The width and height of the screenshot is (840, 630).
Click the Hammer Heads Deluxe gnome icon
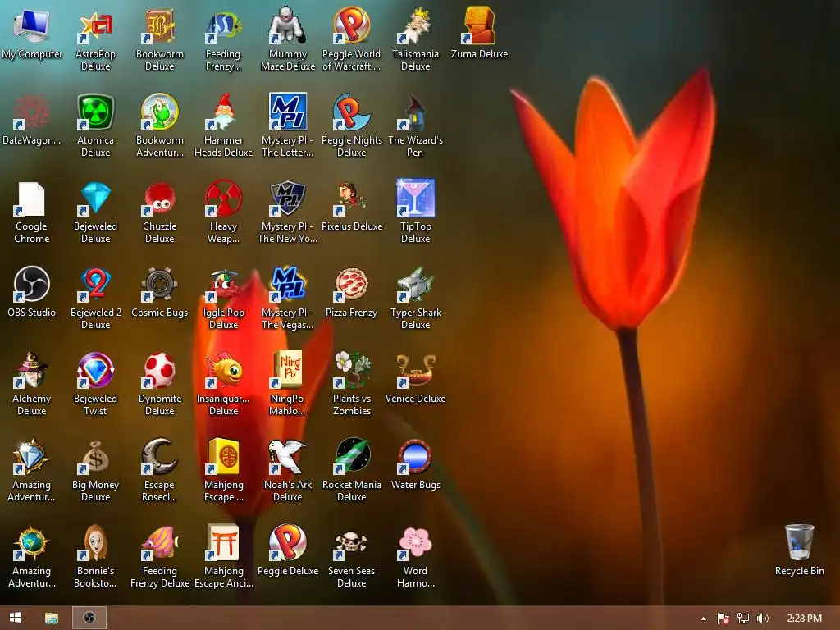223,112
